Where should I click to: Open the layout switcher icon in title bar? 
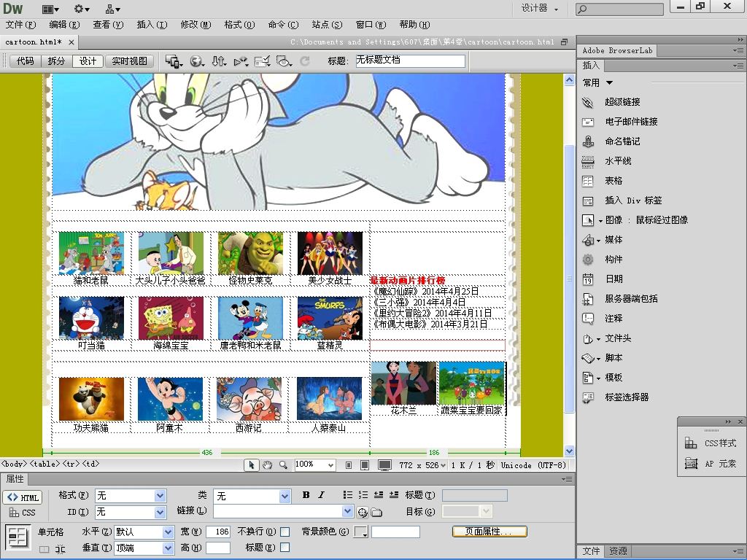(50, 9)
